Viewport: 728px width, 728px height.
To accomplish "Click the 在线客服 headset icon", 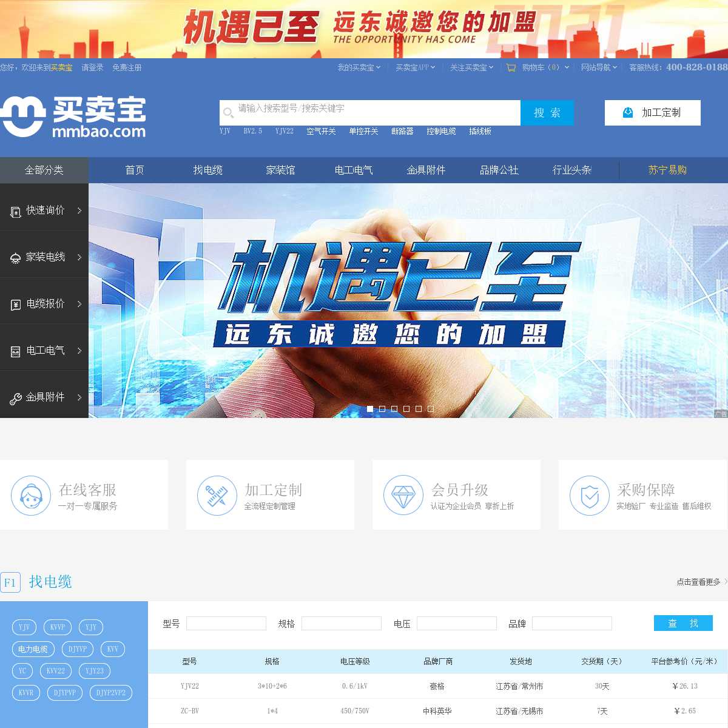I will 30,496.
